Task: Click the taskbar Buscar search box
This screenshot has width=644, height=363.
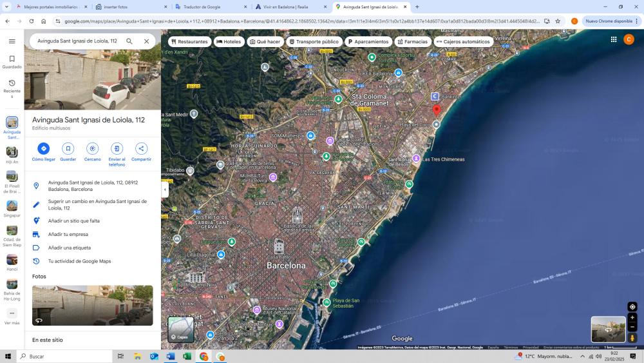Action: [x=64, y=357]
